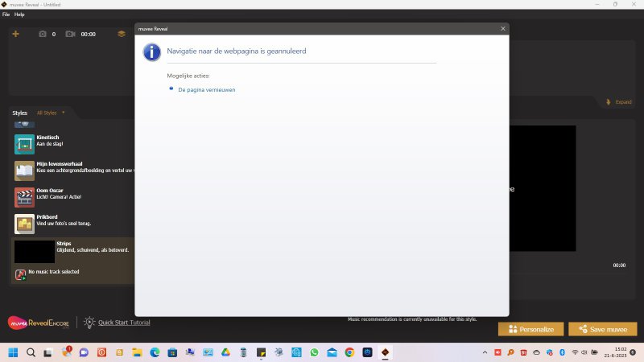This screenshot has width=644, height=362.
Task: Choose the Oom Oscar clapperboard style
Action: [24, 197]
